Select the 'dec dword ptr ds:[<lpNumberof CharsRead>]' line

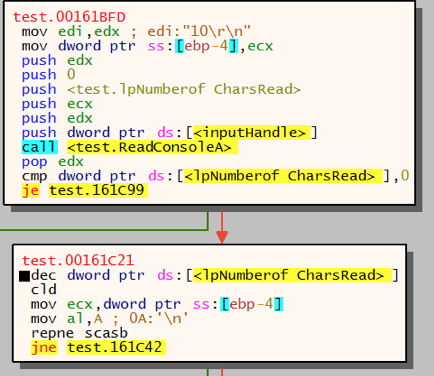point(215,275)
